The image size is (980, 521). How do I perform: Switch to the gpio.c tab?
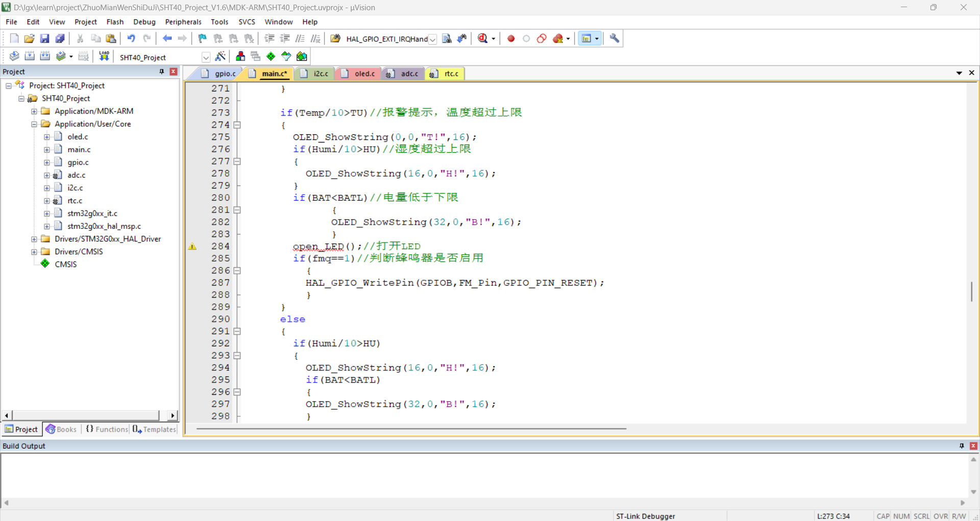219,74
